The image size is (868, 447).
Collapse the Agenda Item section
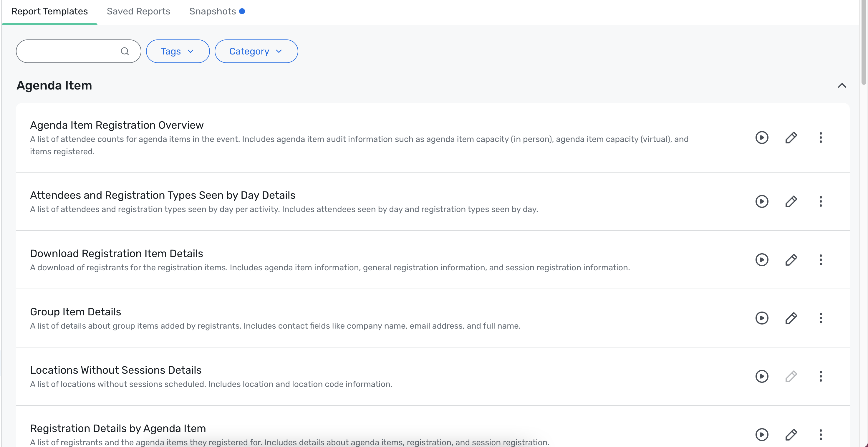[x=842, y=86]
